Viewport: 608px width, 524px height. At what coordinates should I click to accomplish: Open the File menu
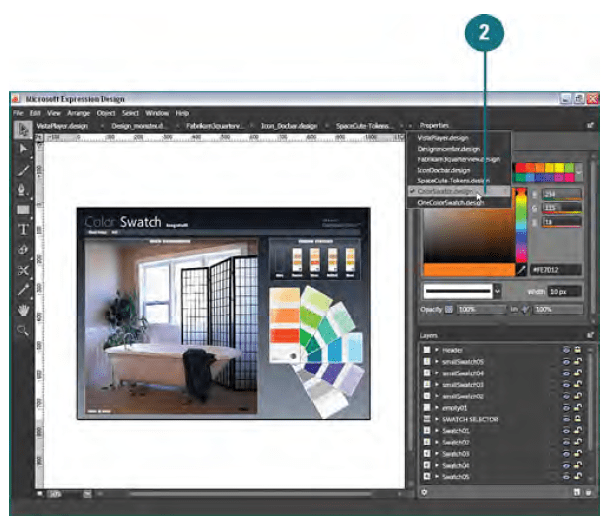coord(18,113)
